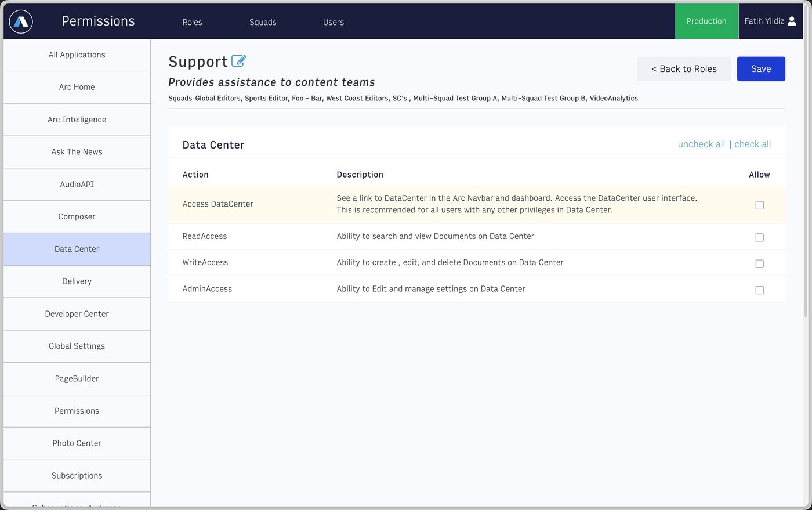Open the Squads tab
Screen dimensions: 812x510
point(263,22)
